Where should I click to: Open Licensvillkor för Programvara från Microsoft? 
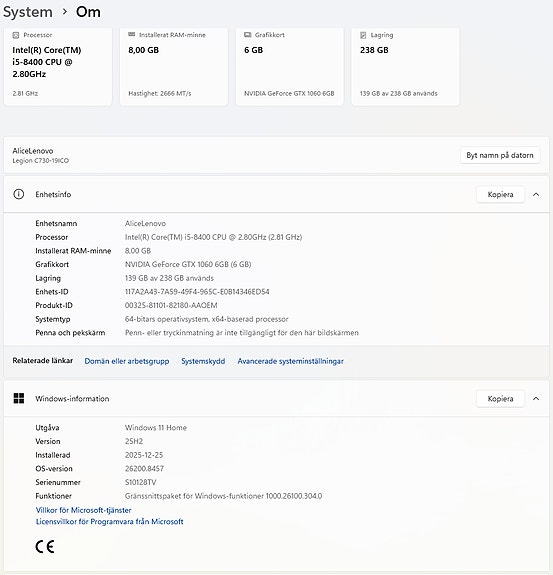click(109, 521)
